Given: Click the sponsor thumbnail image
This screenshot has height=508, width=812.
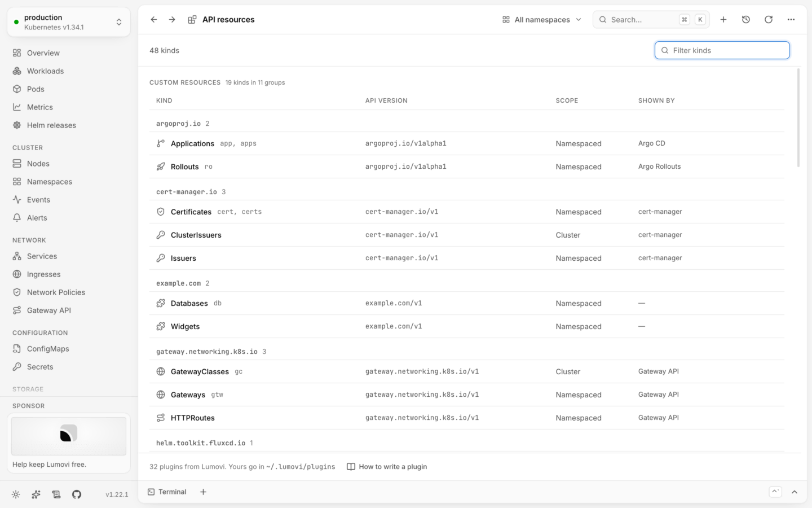Looking at the screenshot, I should tap(69, 436).
